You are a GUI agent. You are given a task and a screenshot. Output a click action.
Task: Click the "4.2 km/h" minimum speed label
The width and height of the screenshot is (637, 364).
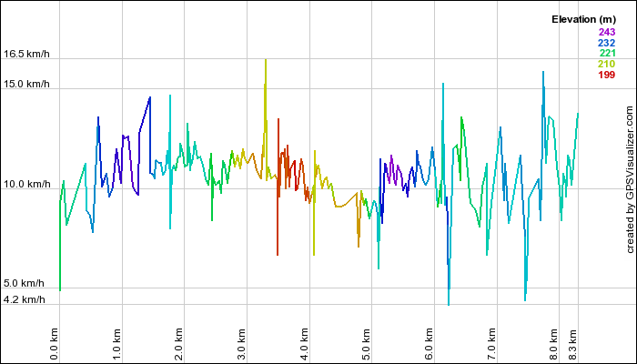pos(24,299)
